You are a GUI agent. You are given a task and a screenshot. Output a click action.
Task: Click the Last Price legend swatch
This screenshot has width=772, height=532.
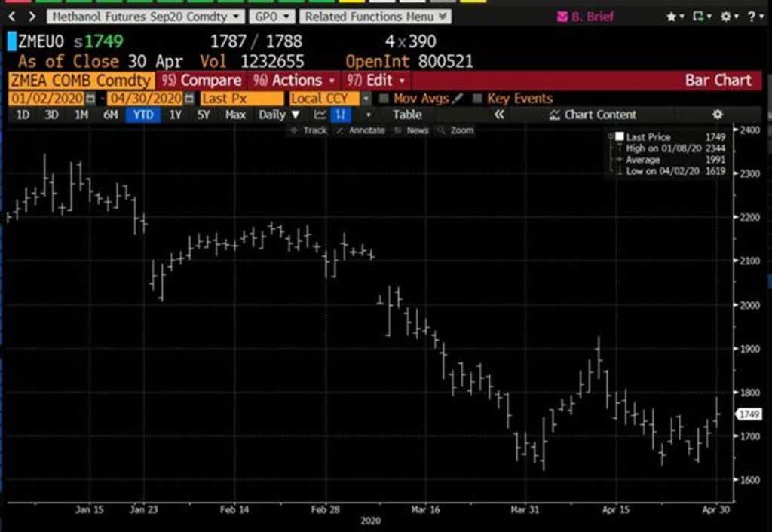tap(620, 136)
